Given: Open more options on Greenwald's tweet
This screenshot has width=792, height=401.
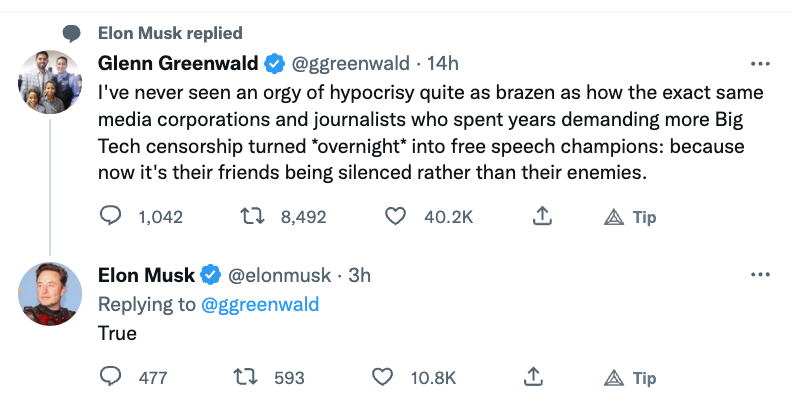Looking at the screenshot, I should pos(760,64).
